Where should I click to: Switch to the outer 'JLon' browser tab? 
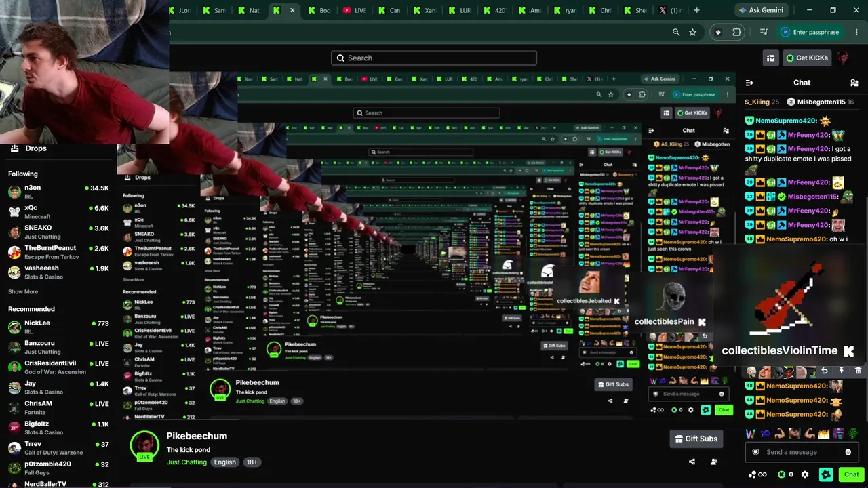(x=180, y=10)
